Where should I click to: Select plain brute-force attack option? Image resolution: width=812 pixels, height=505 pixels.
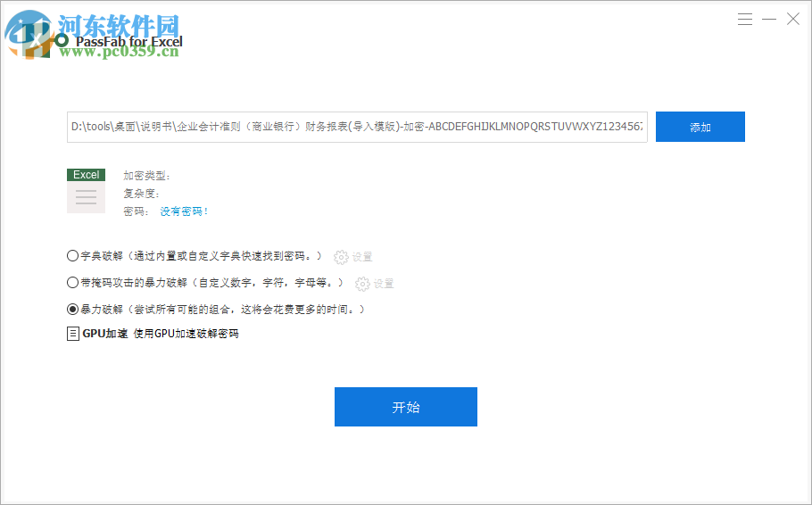(x=72, y=310)
